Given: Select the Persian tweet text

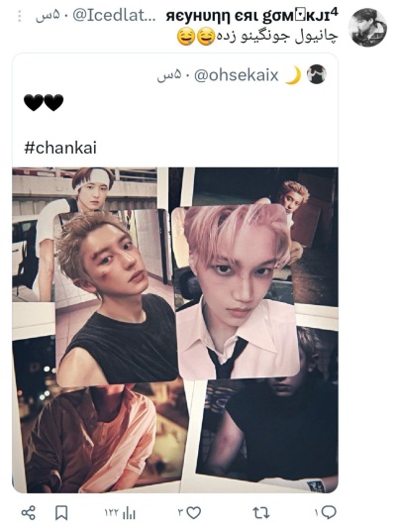Looking at the screenshot, I should pyautogui.click(x=257, y=37).
